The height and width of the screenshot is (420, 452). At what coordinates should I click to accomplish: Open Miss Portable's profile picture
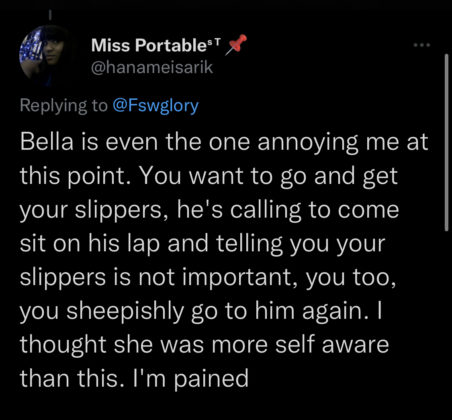[43, 55]
